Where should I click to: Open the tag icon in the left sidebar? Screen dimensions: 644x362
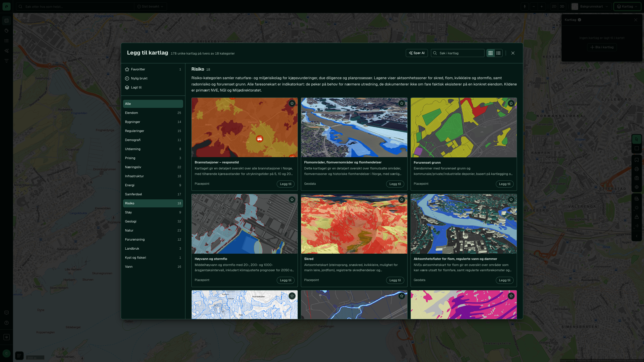pyautogui.click(x=7, y=31)
